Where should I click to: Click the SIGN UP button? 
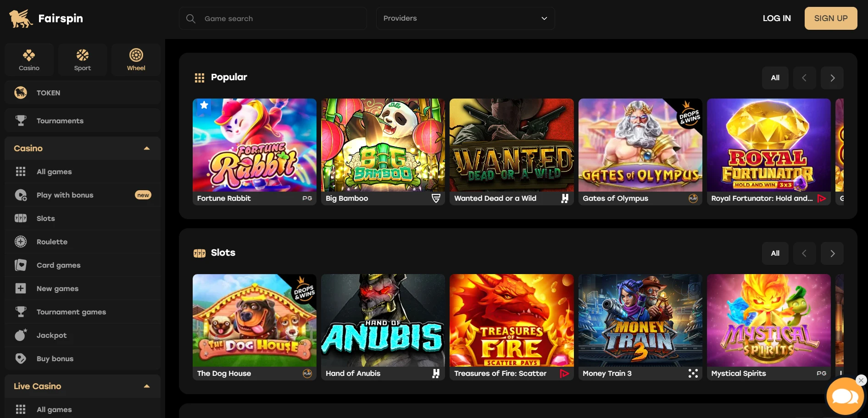[x=831, y=18]
